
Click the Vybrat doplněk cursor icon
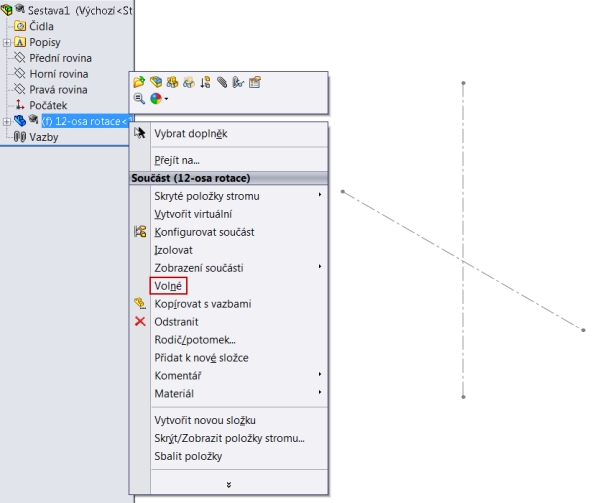pos(140,133)
